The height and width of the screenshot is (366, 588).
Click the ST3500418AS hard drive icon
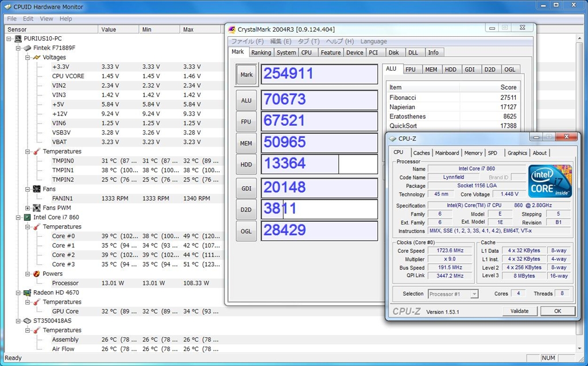[27, 321]
